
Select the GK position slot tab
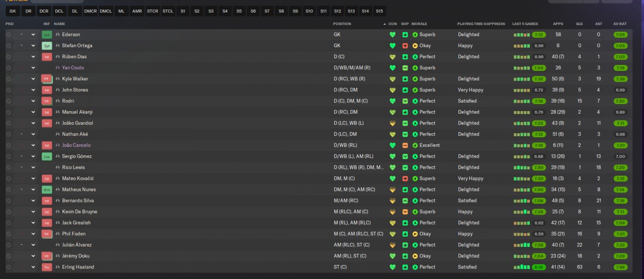pyautogui.click(x=13, y=11)
